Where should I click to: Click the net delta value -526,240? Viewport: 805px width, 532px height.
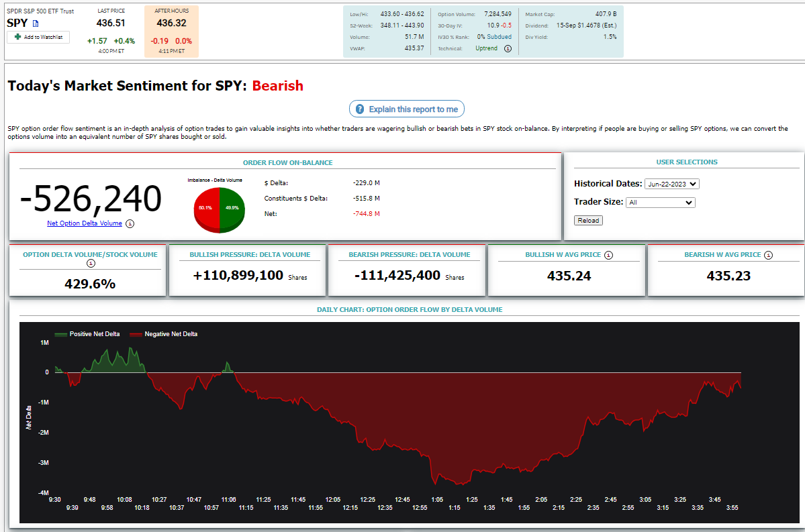click(91, 199)
